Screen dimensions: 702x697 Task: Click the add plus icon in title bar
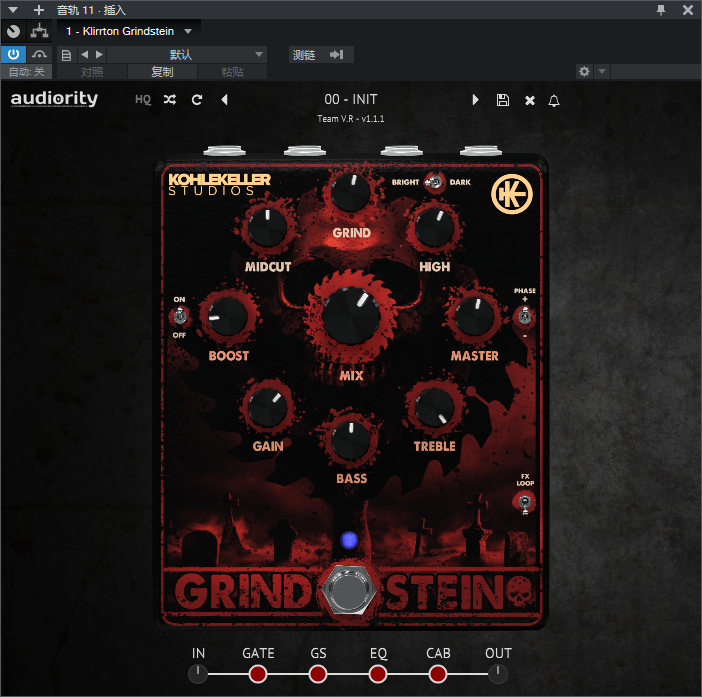click(x=39, y=10)
